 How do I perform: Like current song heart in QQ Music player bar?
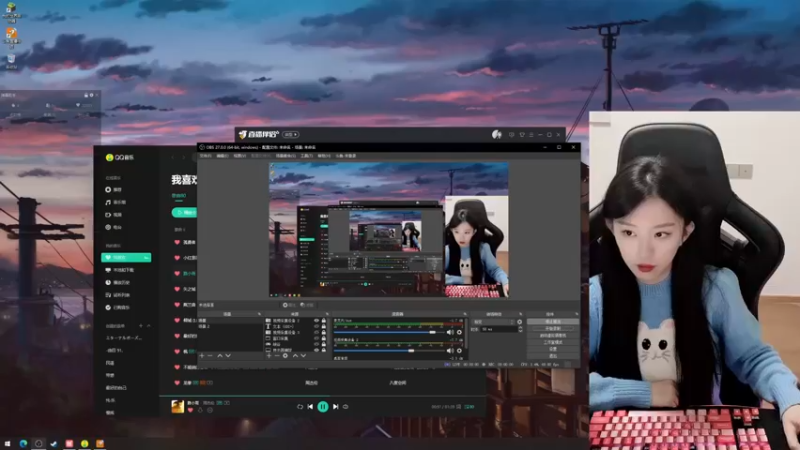(190, 410)
